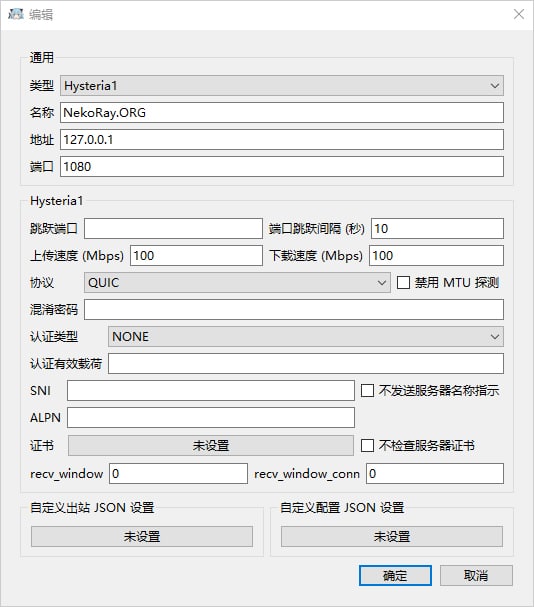Click the 证书 未设置 button
The image size is (534, 607).
click(x=211, y=445)
